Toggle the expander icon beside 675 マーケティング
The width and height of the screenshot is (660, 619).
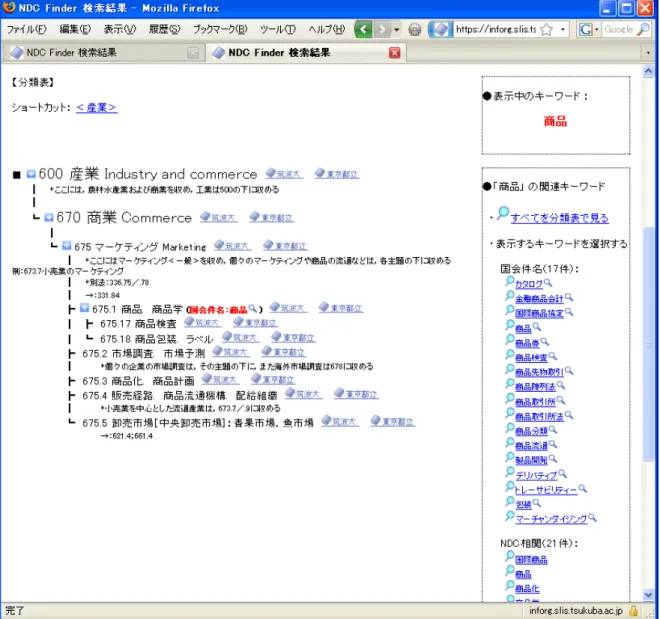[x=67, y=245]
